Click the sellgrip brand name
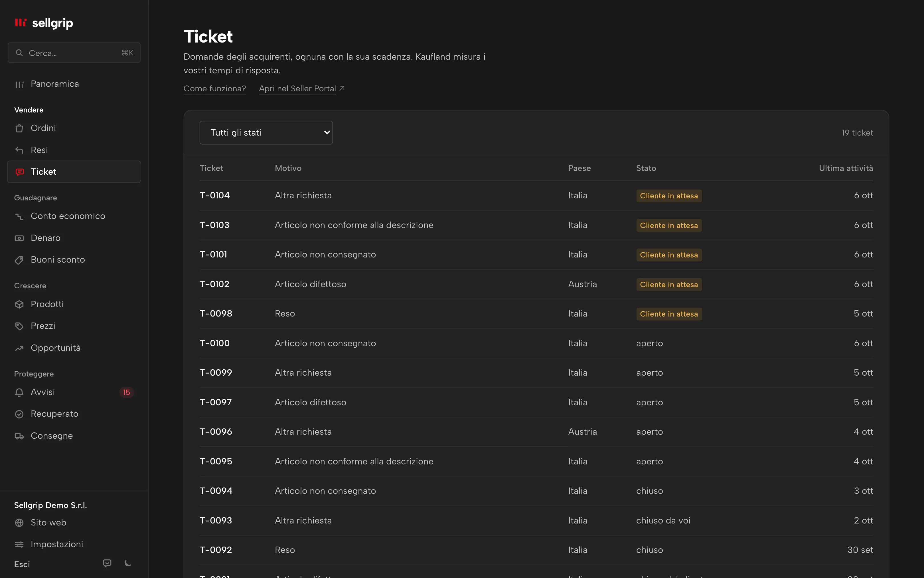Viewport: 924px width, 578px height. (53, 23)
